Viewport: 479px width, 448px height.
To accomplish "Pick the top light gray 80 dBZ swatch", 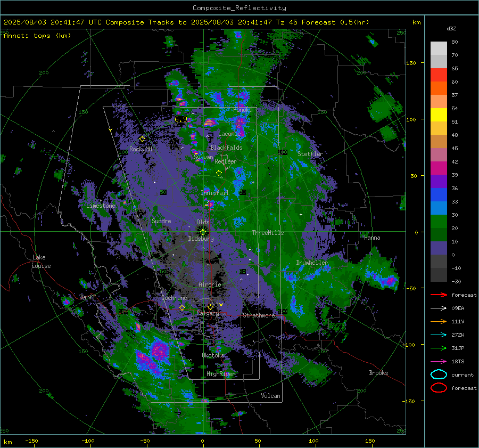I will click(439, 48).
